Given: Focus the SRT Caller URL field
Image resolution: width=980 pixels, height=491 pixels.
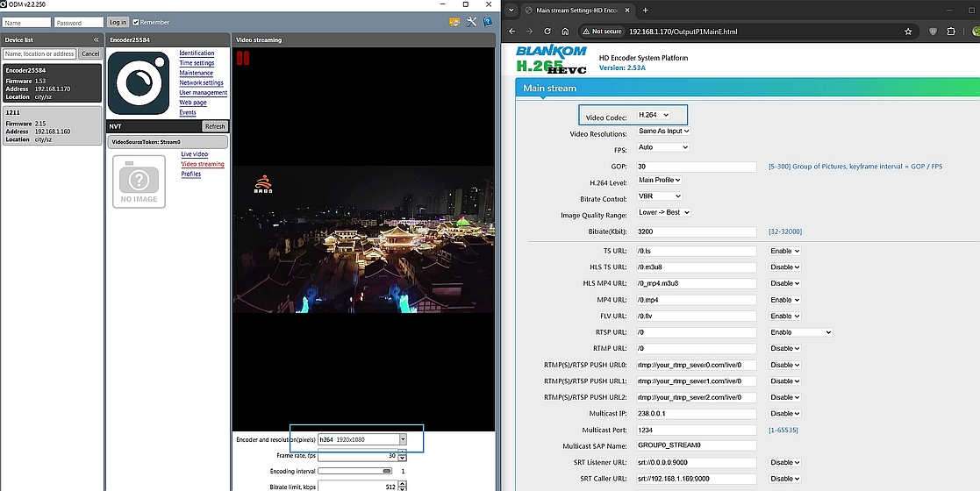Looking at the screenshot, I should point(697,479).
